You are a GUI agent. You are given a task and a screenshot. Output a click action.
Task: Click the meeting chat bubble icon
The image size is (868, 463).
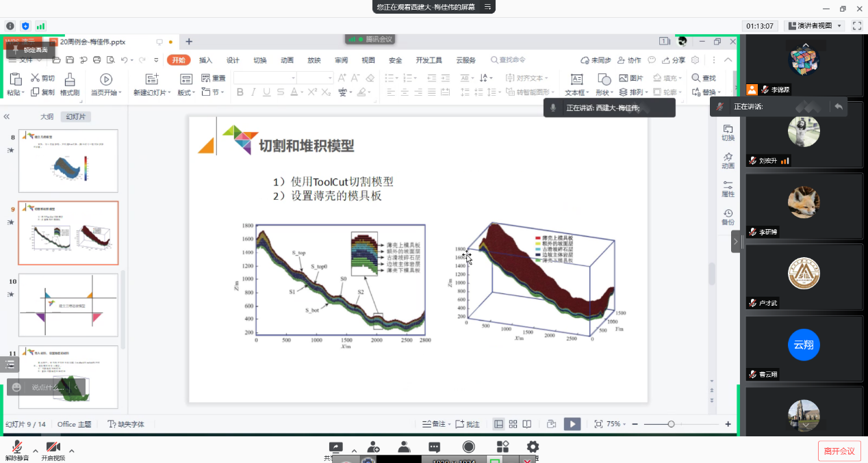tap(434, 447)
